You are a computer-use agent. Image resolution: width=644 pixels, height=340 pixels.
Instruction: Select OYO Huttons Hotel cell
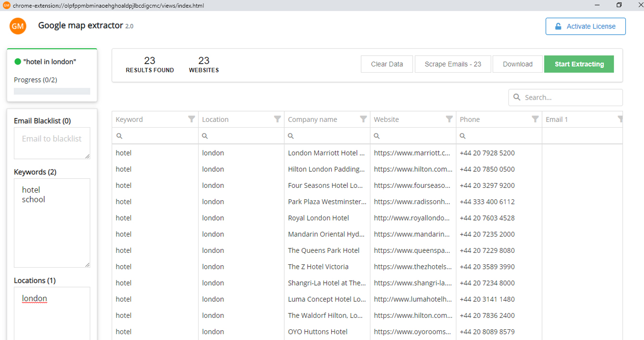point(327,332)
